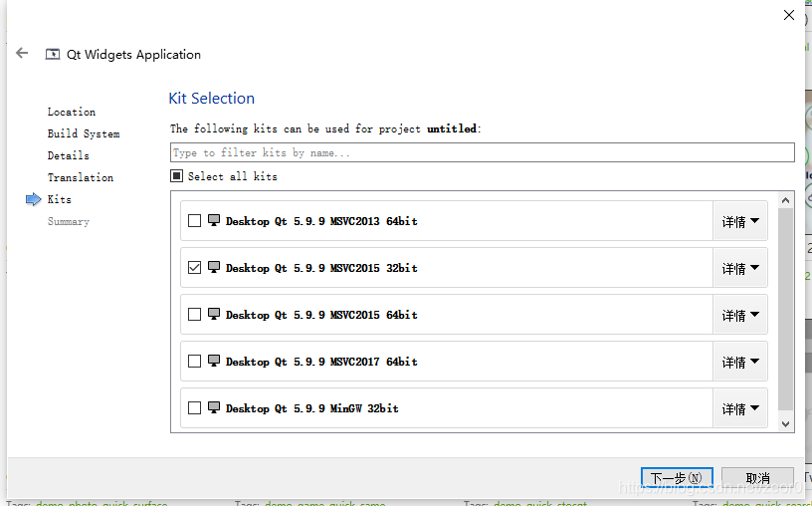Click the 下一步(N) next button
The image size is (812, 506).
[677, 477]
